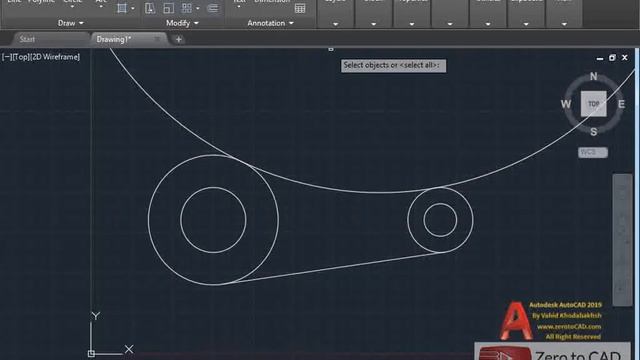Expand the collapsed Block panel arrow

coord(373,24)
